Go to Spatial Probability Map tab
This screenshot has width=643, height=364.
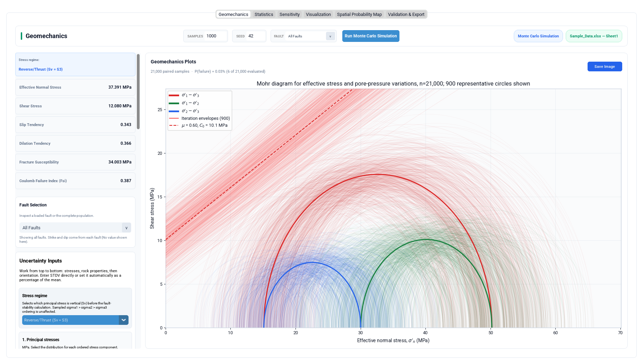click(x=359, y=14)
